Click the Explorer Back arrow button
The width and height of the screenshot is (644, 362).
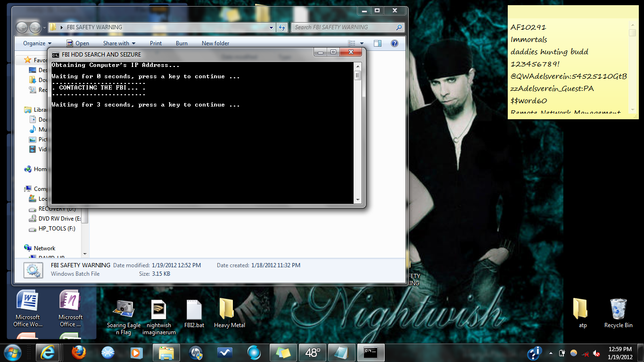coord(22,27)
